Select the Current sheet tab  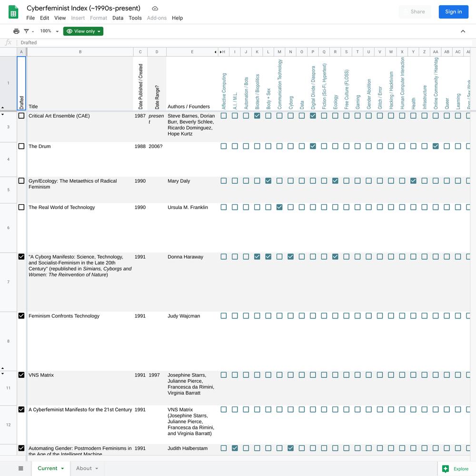pyautogui.click(x=51, y=468)
